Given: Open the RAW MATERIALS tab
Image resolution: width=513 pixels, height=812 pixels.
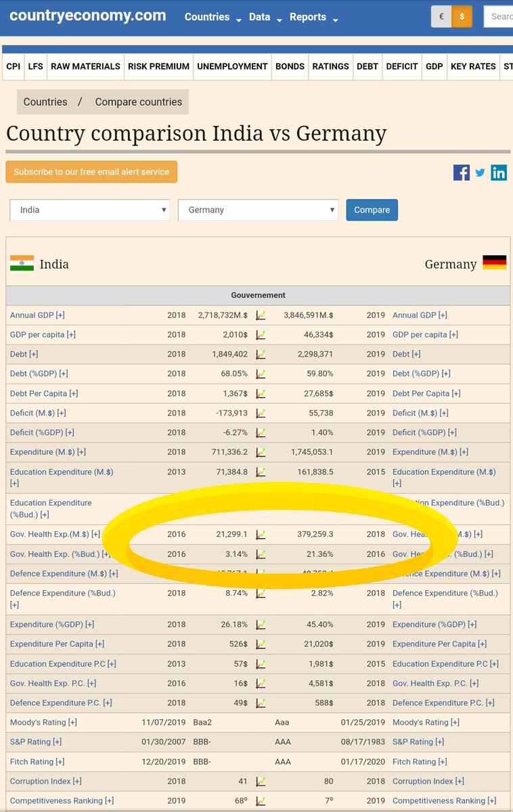Looking at the screenshot, I should click(85, 66).
